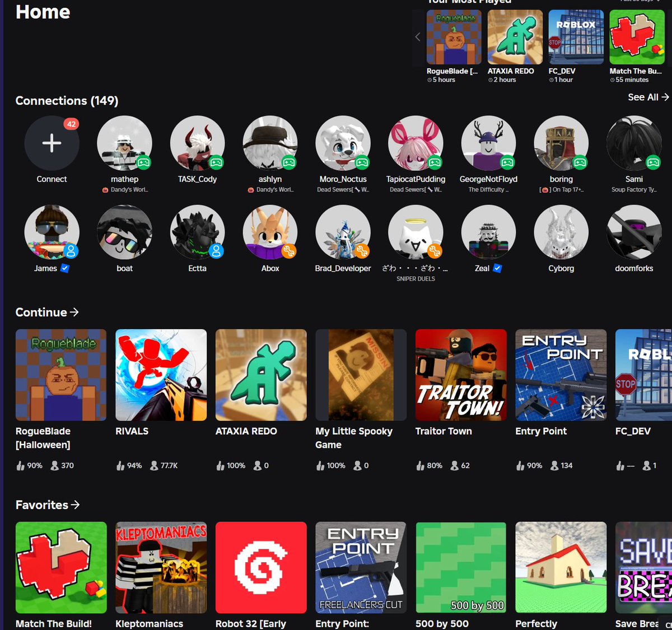Open the Kleptomaniacs favorite tile

click(x=161, y=567)
